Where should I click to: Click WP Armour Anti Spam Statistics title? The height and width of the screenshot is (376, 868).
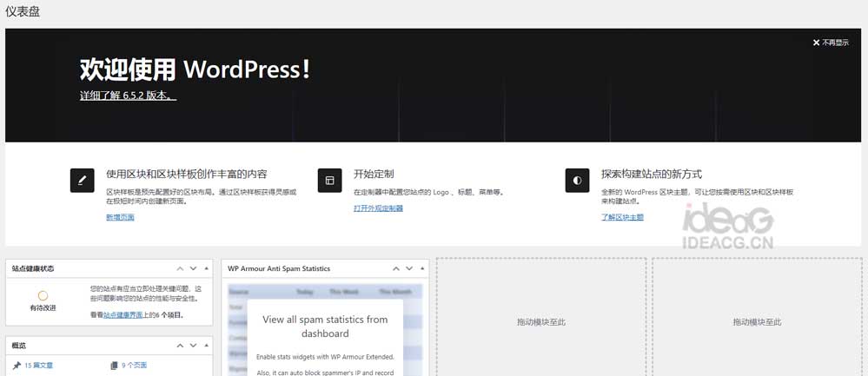click(x=279, y=268)
